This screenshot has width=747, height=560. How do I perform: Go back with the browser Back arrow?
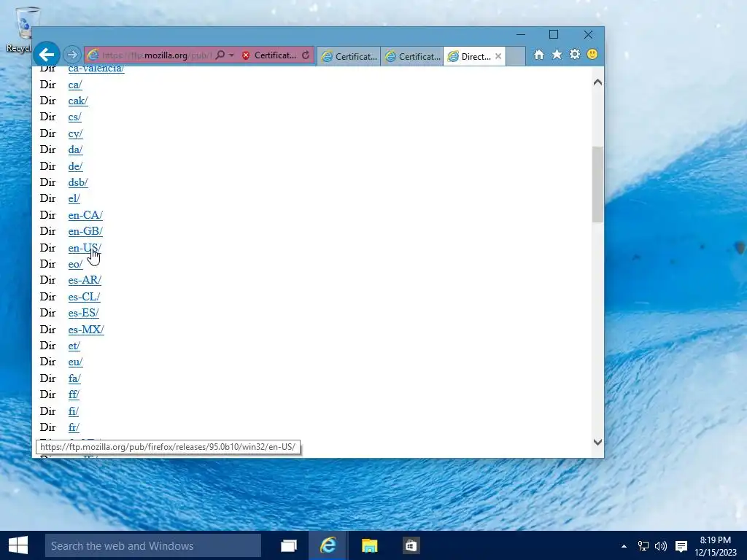pos(47,55)
